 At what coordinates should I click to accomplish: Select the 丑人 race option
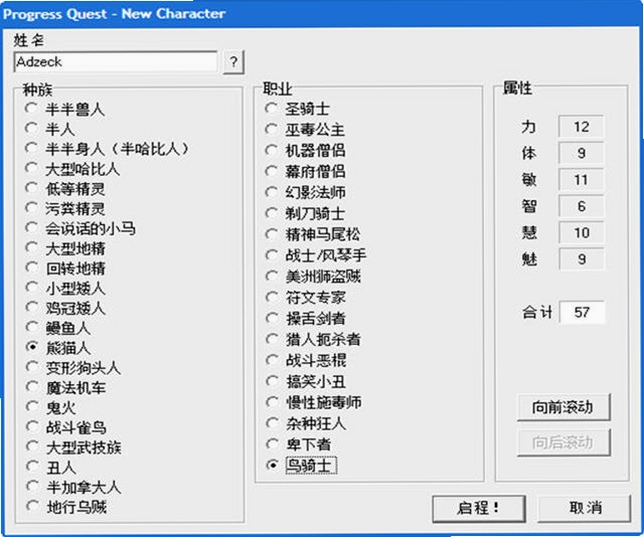coord(50,467)
